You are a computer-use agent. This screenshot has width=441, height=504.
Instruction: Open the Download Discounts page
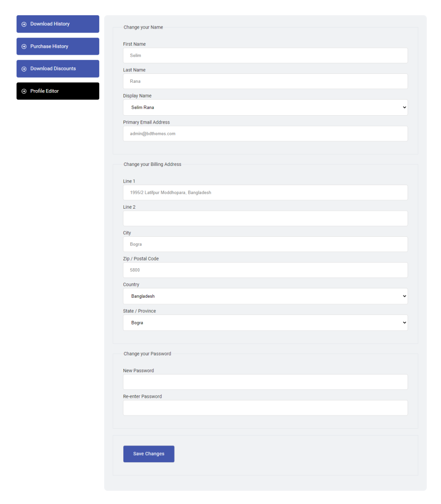(x=58, y=68)
